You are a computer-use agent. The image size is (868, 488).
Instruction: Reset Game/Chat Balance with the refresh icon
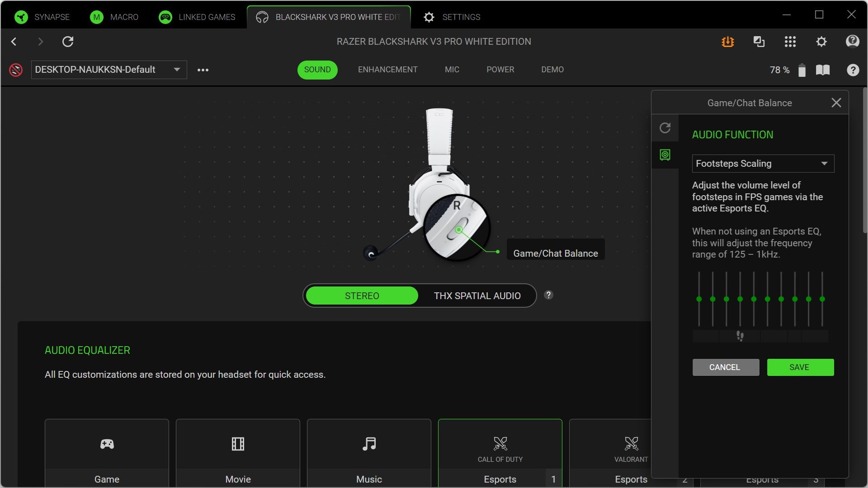click(x=665, y=128)
